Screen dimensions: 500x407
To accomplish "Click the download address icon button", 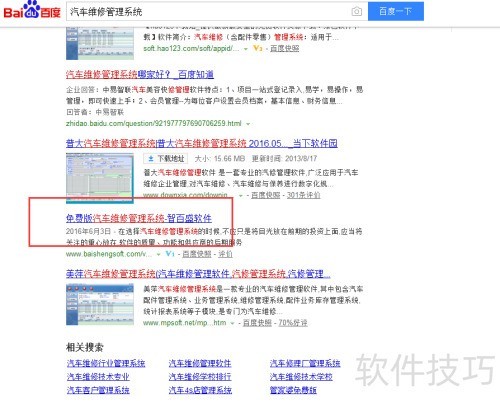I will tap(165, 159).
